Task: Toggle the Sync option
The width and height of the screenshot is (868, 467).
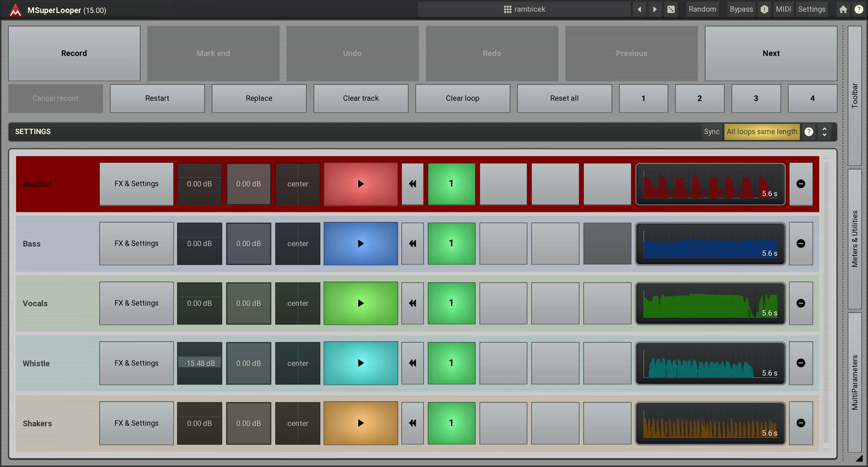Action: 712,132
